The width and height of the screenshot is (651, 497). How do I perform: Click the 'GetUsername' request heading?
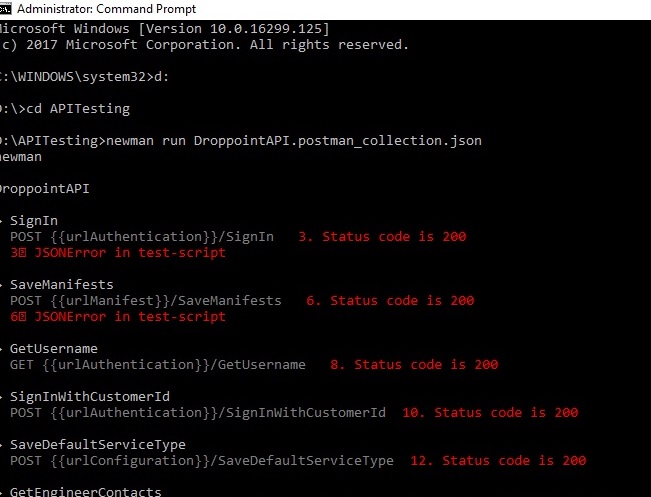(54, 349)
